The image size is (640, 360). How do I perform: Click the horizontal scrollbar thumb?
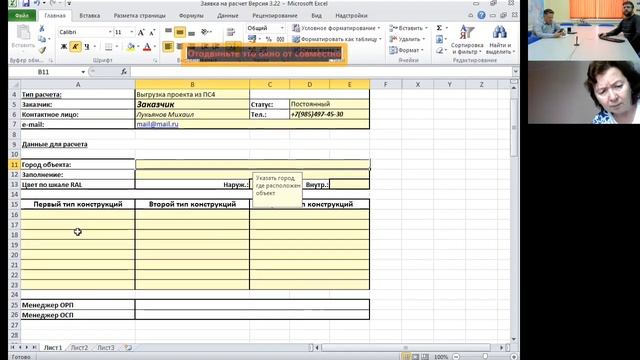click(x=405, y=348)
